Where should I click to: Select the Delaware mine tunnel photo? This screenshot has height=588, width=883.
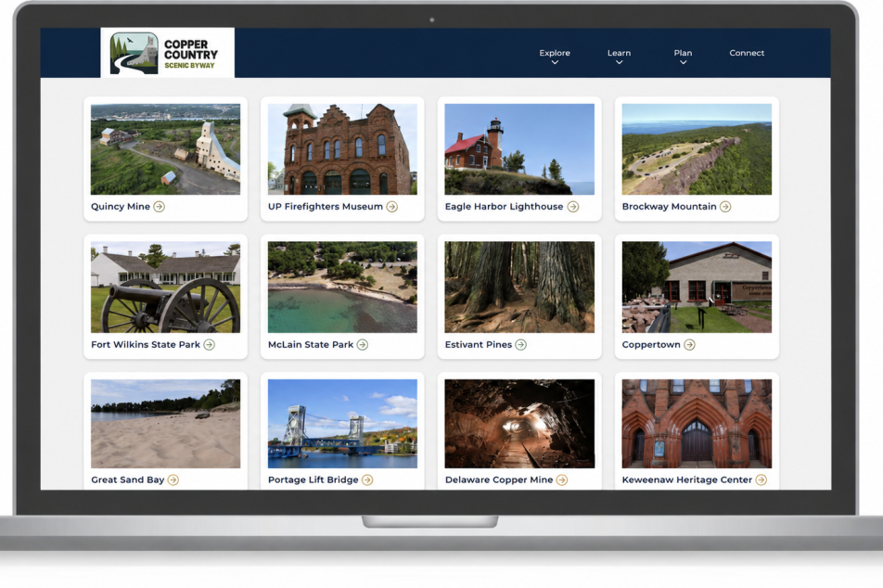[x=519, y=424]
